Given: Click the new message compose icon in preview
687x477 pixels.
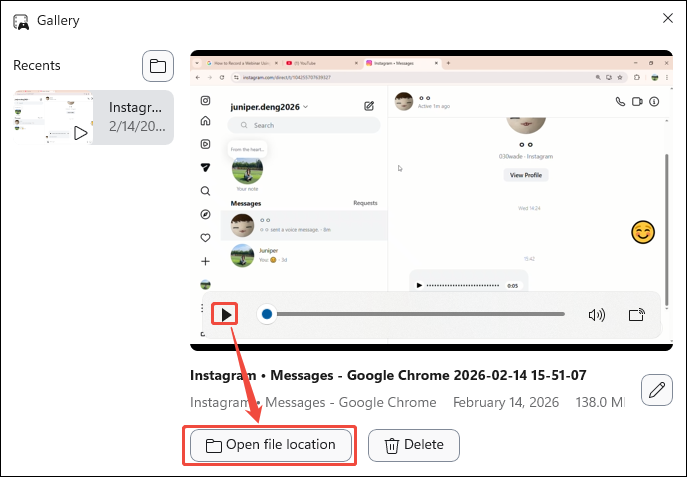Looking at the screenshot, I should coord(369,106).
